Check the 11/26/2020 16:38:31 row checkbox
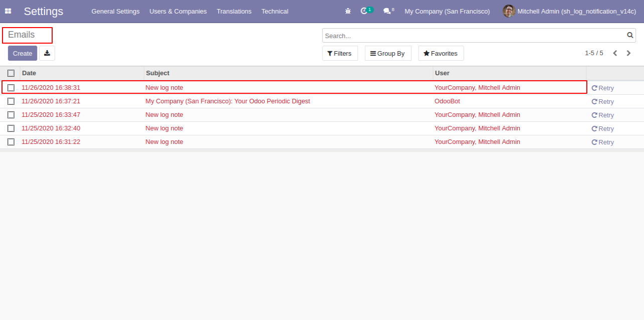Image resolution: width=644 pixels, height=320 pixels. click(x=11, y=88)
